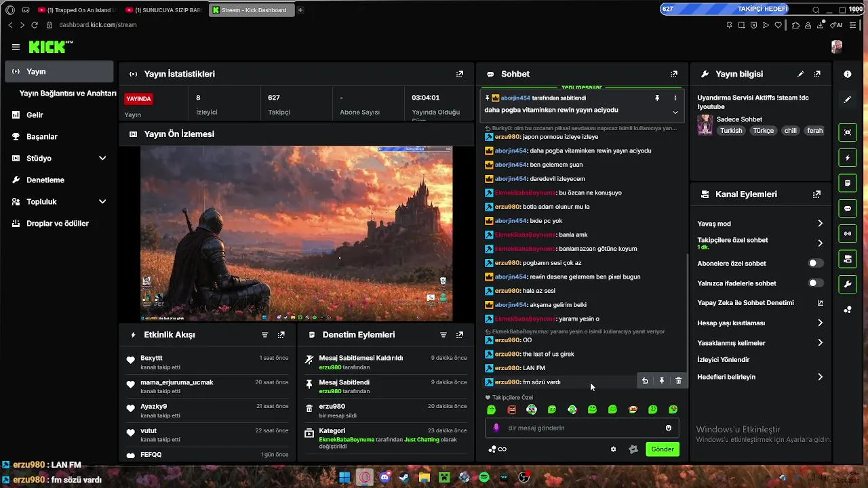
Task: Open Discord from the taskbar
Action: [386, 477]
